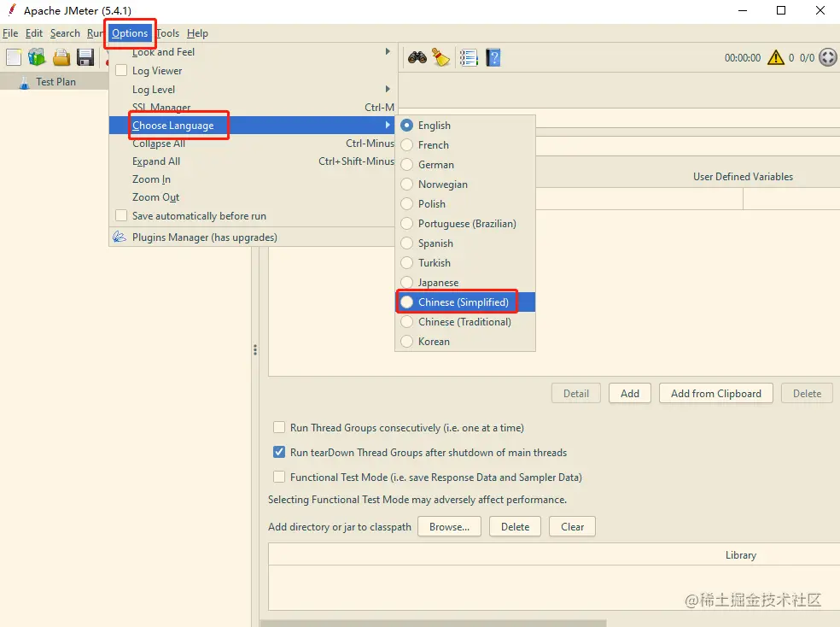
Task: Click the New test plan icon
Action: (x=14, y=57)
